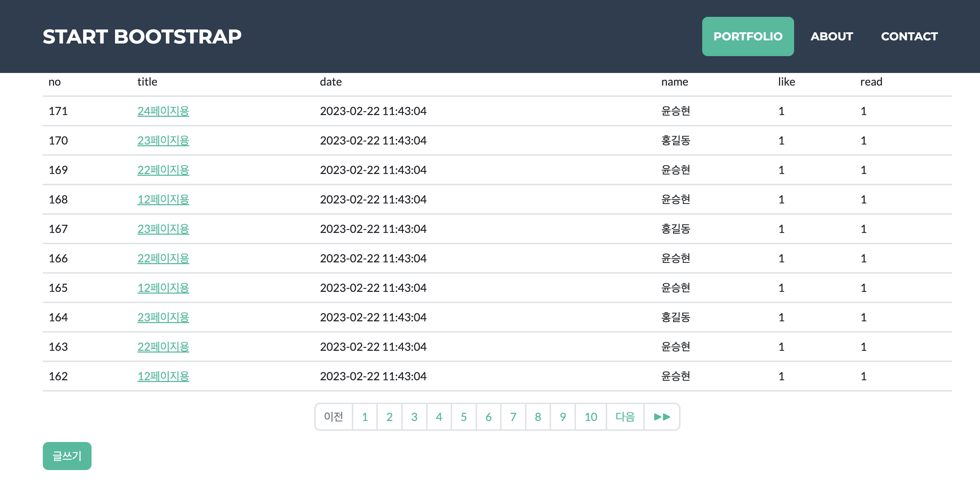Select page 3 in pagination
Viewport: 980px width, 482px height.
pos(414,416)
